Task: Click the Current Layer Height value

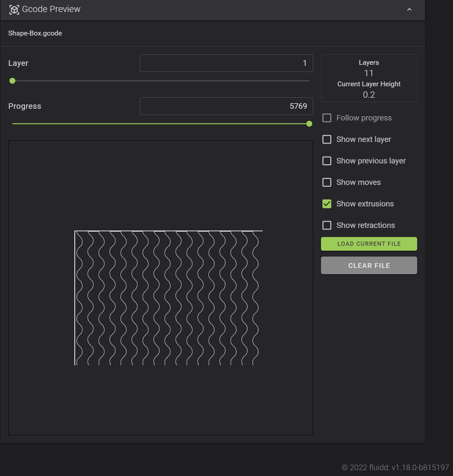Action: 369,95
